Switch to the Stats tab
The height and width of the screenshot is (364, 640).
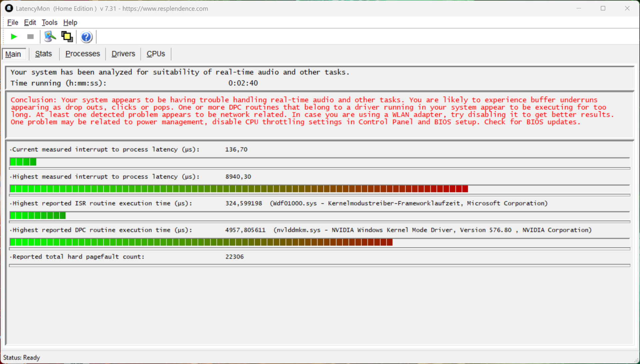click(43, 54)
